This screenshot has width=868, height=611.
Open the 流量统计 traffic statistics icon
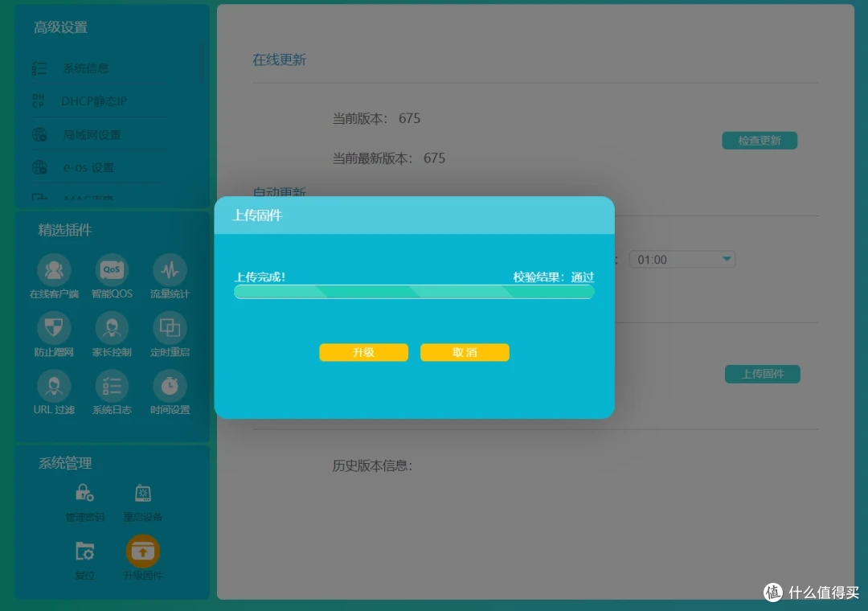(x=170, y=270)
